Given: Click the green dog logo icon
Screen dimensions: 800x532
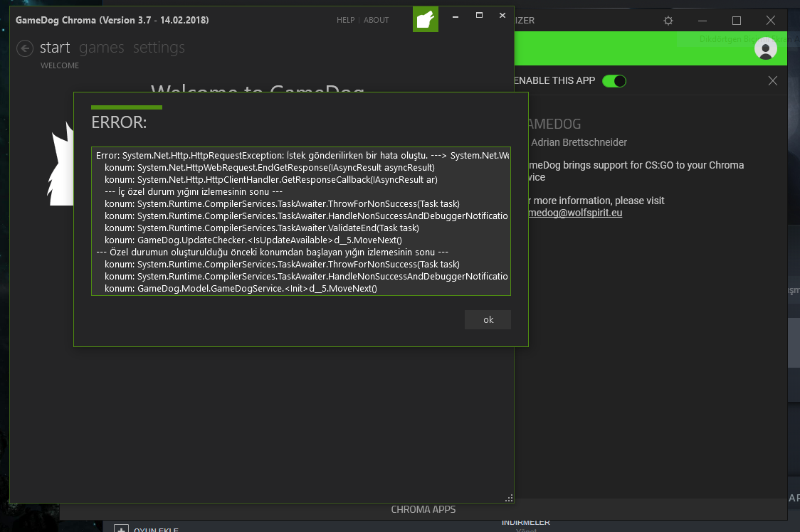Looking at the screenshot, I should (x=426, y=19).
